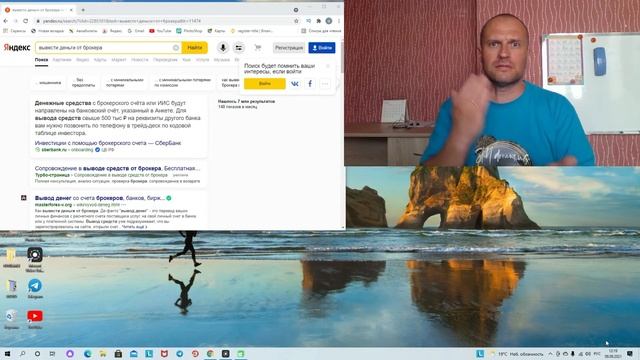Open Telegram desktop shortcut
This screenshot has width=640, height=360.
click(35, 288)
